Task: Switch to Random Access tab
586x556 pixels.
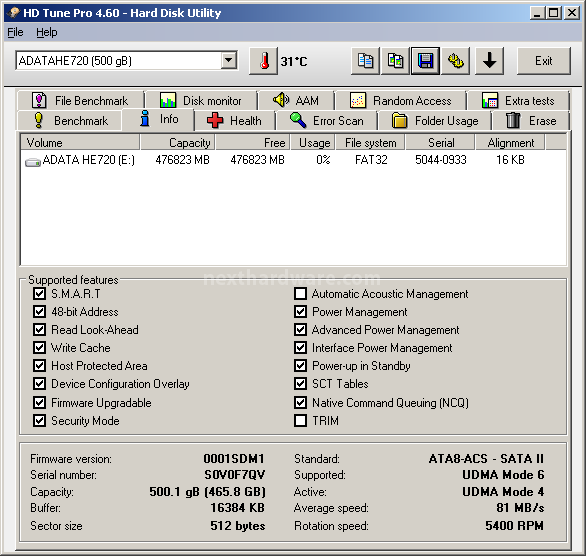Action: pos(401,101)
